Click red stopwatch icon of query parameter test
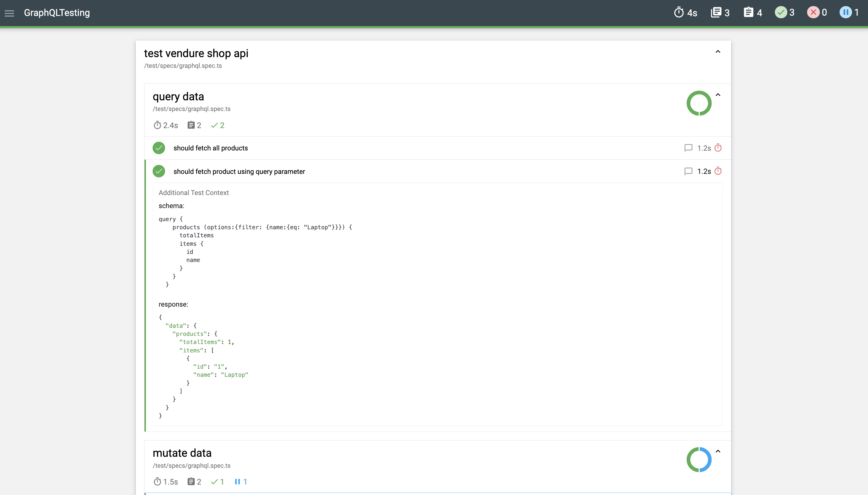Screen dimensions: 868x495 [x=718, y=171]
